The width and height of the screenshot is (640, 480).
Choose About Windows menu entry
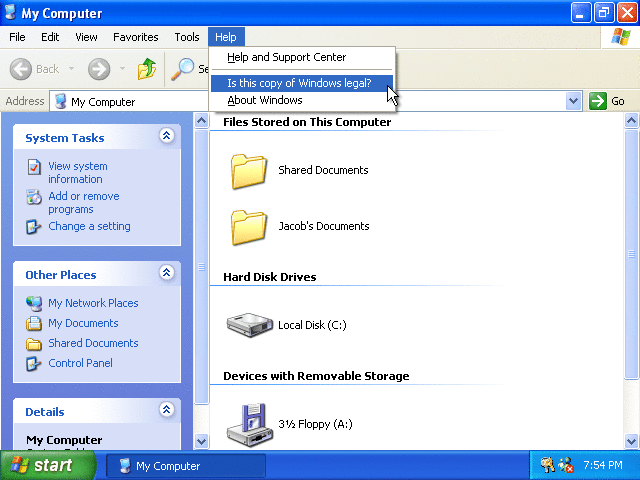tap(302, 100)
